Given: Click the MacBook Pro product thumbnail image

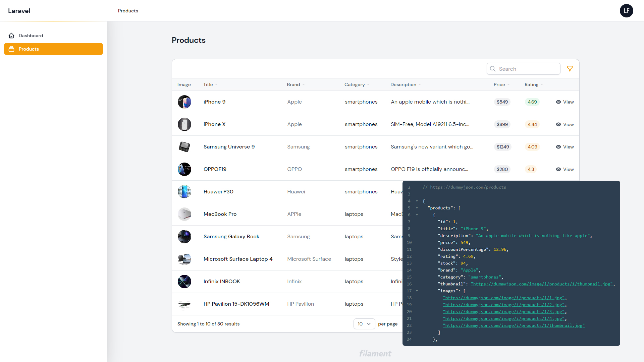Looking at the screenshot, I should pyautogui.click(x=184, y=214).
